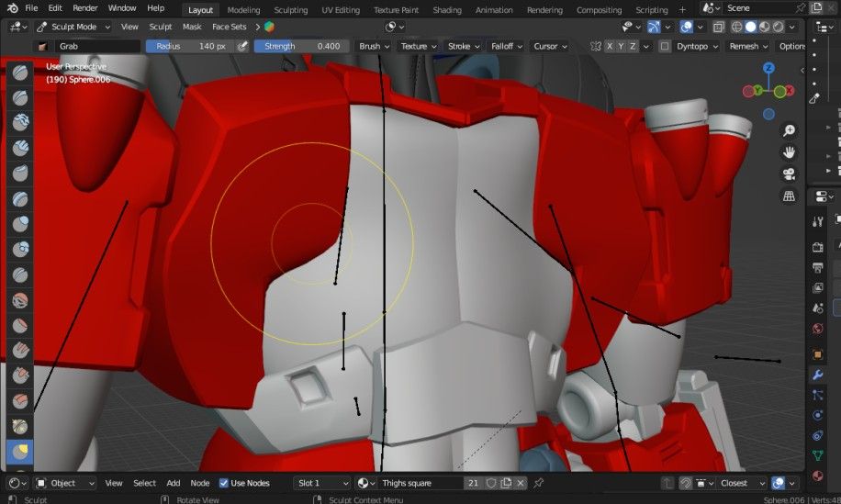This screenshot has height=504, width=841.
Task: Open the Closest snap dropdown
Action: point(743,483)
